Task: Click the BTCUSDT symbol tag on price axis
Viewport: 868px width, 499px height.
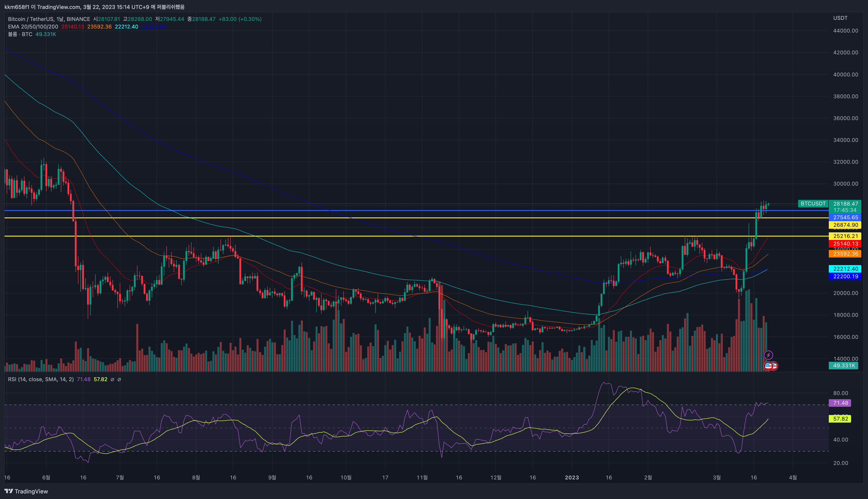Action: (813, 204)
